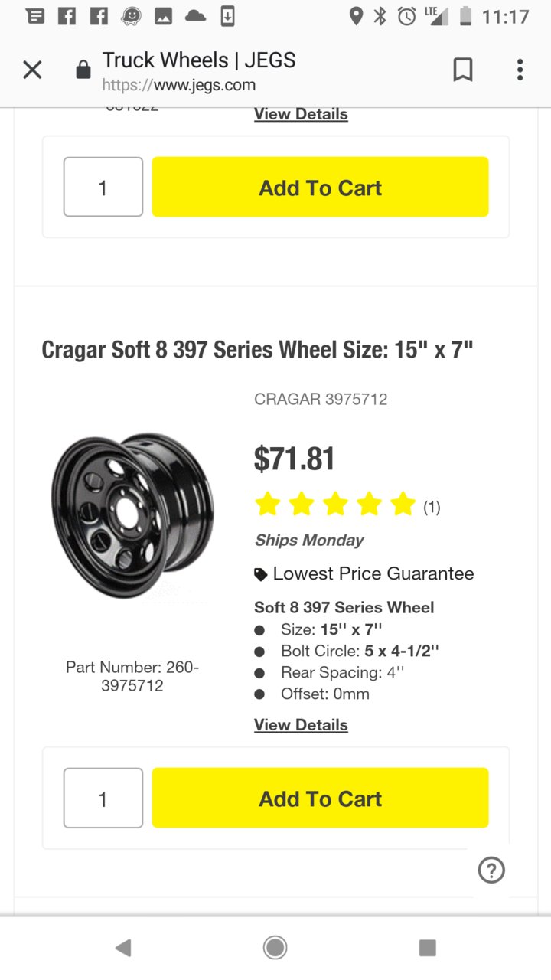Click the upper Add To Cart button

320,187
